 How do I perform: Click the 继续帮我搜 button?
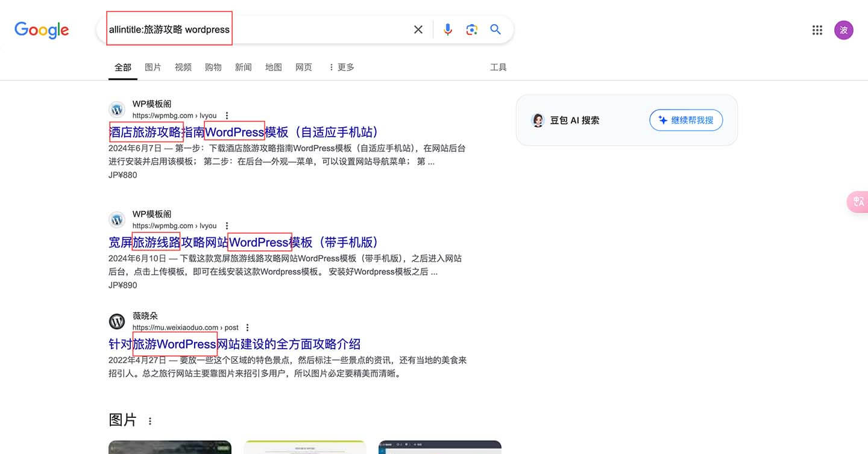coord(686,120)
